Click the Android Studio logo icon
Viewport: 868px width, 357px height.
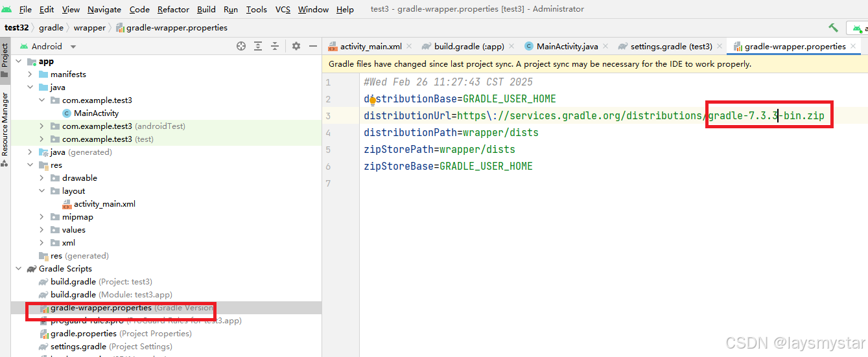click(x=6, y=9)
